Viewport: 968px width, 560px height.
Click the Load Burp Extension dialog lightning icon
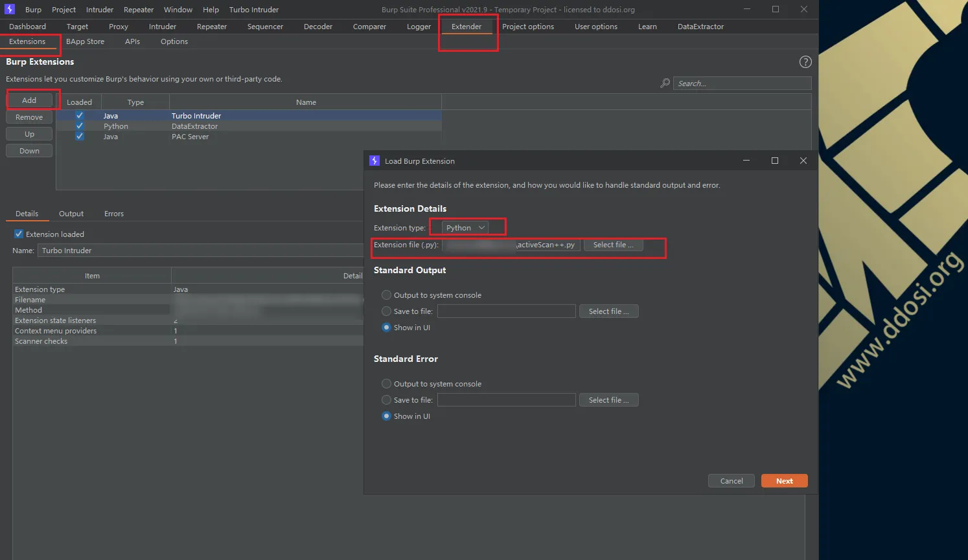[x=375, y=161]
